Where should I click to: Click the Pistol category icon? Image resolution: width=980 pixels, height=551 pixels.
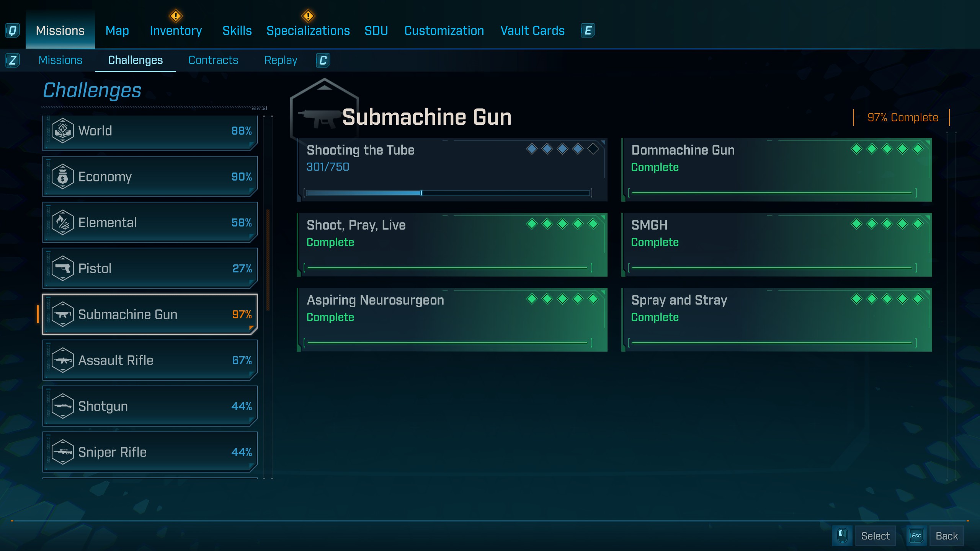point(62,269)
